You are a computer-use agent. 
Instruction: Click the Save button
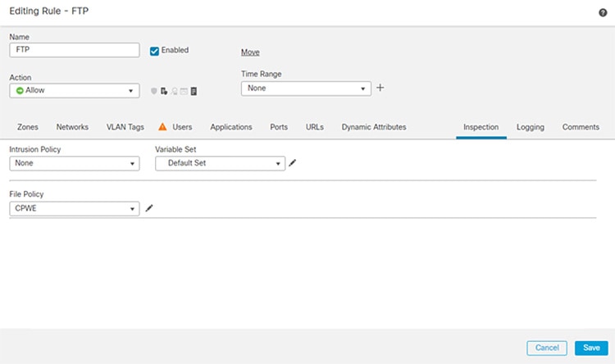click(x=591, y=348)
